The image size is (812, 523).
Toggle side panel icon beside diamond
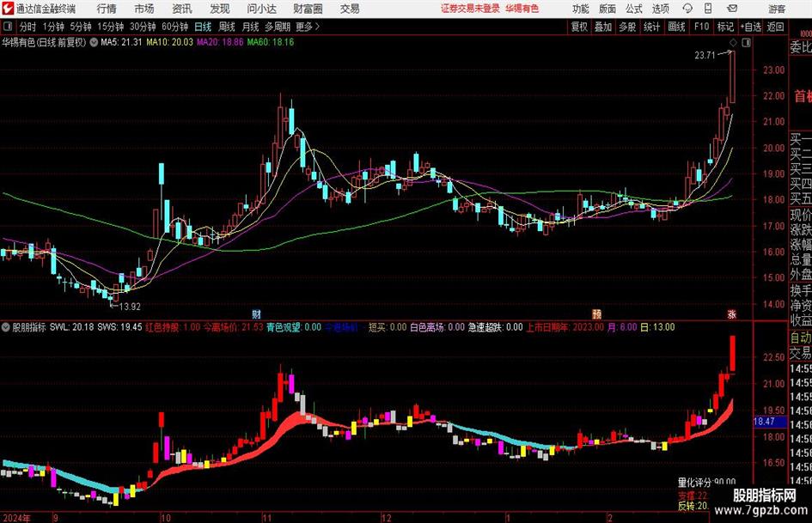click(746, 43)
